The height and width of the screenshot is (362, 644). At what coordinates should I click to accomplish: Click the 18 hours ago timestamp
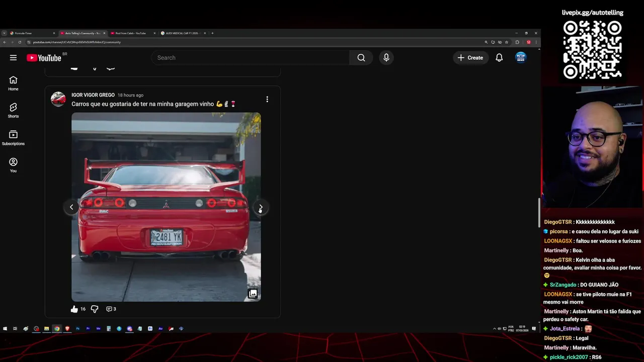(130, 95)
